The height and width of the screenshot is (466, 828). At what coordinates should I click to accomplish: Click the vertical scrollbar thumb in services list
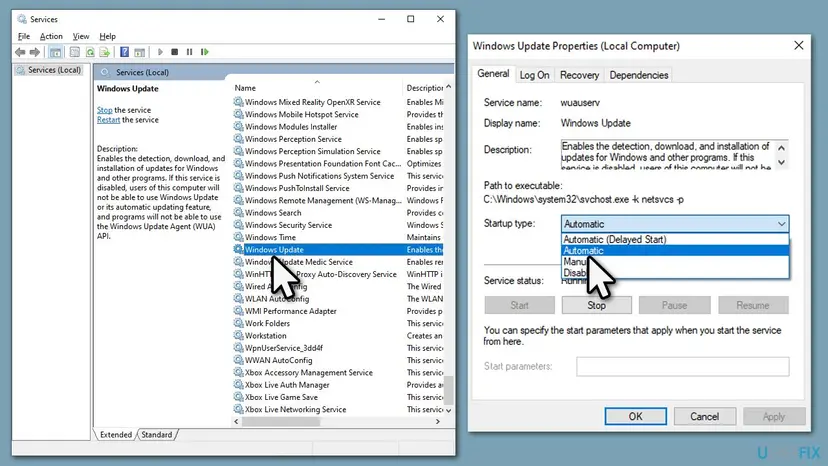click(448, 389)
